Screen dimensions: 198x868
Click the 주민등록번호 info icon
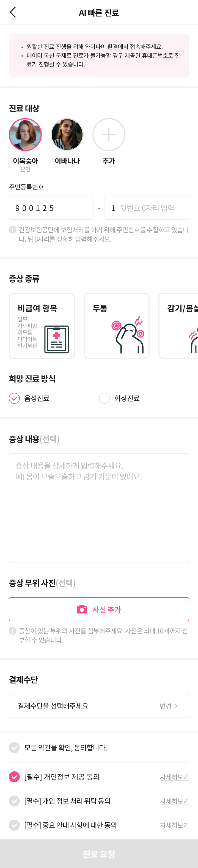pos(12,230)
